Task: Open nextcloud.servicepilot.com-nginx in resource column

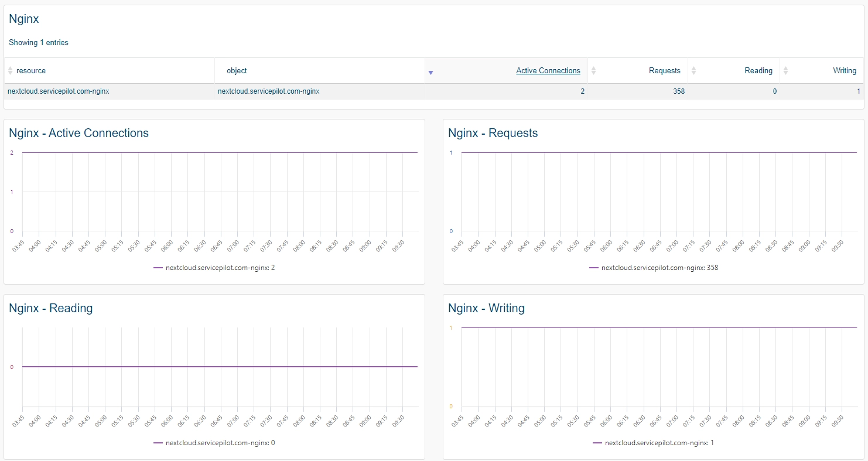Action: [x=59, y=91]
